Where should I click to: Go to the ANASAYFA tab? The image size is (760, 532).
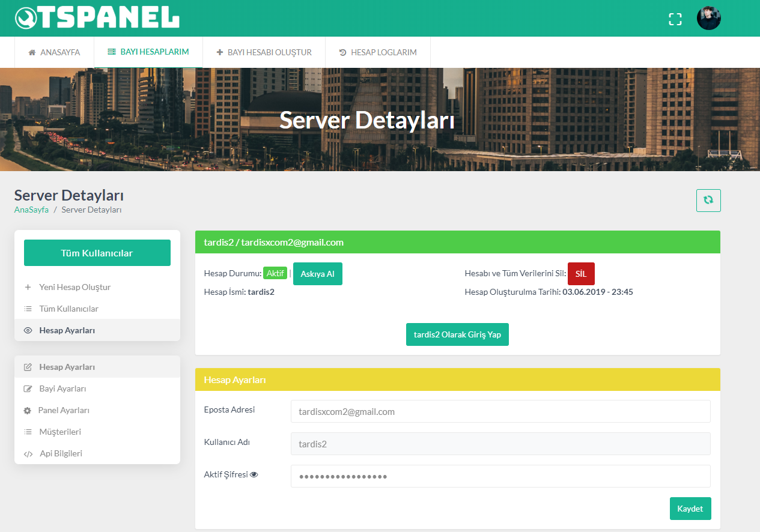point(54,52)
